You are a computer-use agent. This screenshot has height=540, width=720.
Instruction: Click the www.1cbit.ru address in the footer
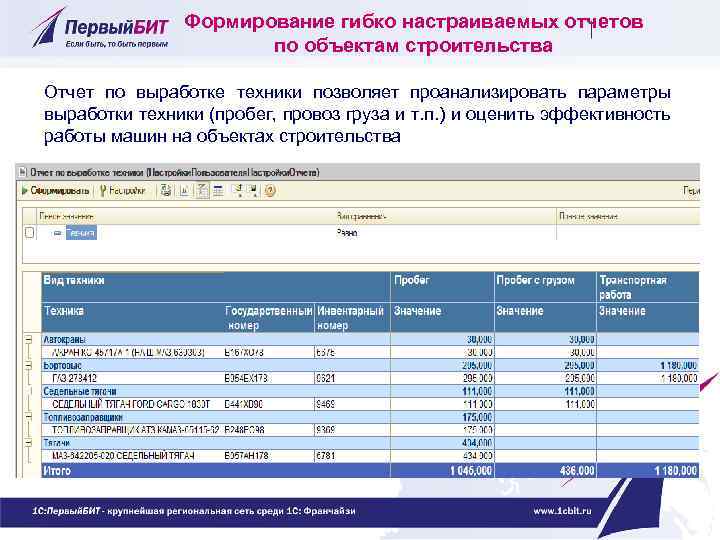pos(562,511)
